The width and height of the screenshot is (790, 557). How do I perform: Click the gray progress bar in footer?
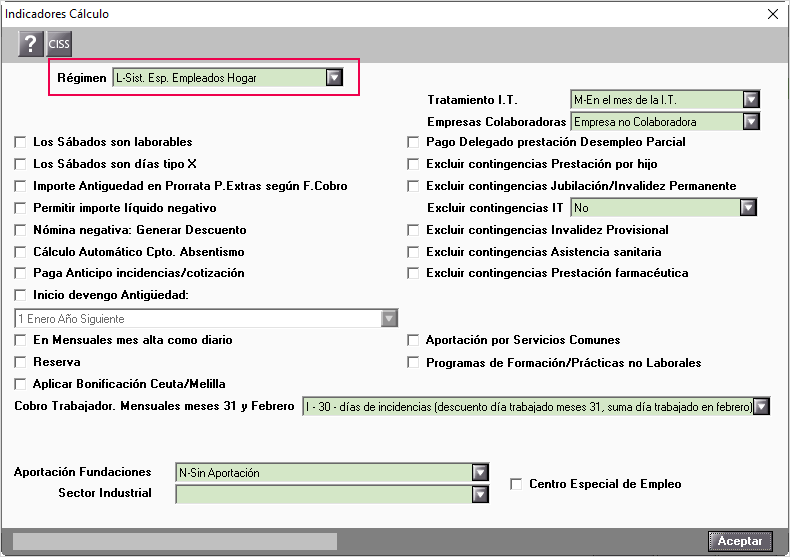[x=175, y=541]
